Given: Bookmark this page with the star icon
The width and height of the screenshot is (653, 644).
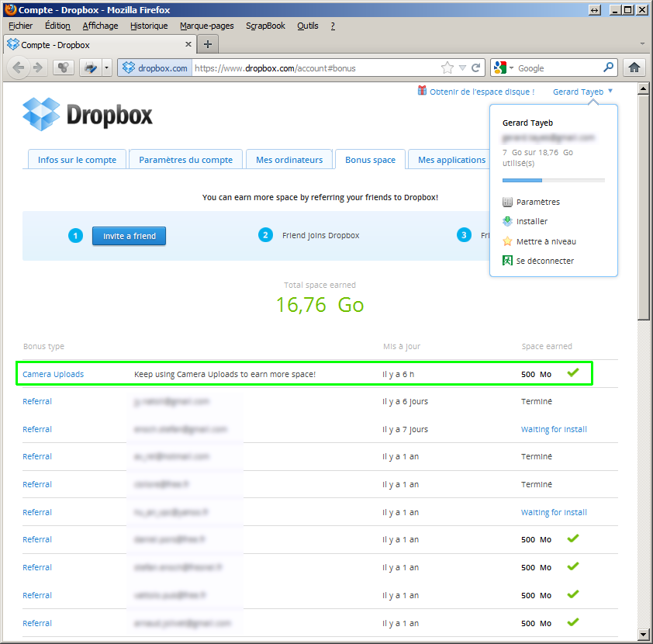Looking at the screenshot, I should click(x=447, y=68).
